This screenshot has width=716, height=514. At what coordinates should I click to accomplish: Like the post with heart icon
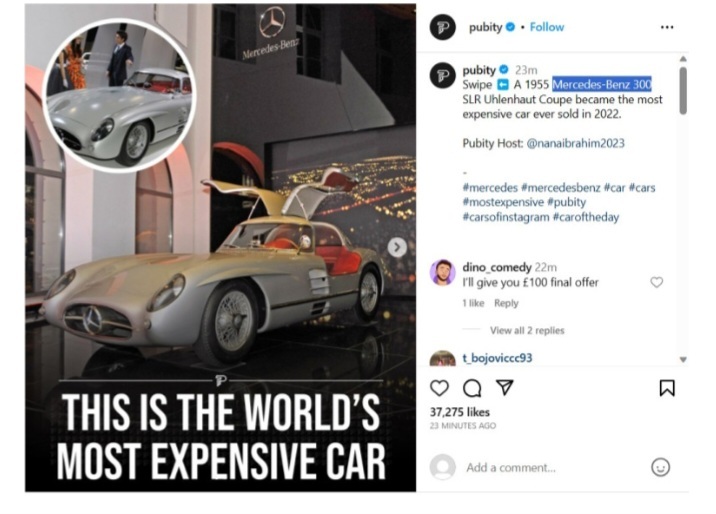[x=439, y=388]
